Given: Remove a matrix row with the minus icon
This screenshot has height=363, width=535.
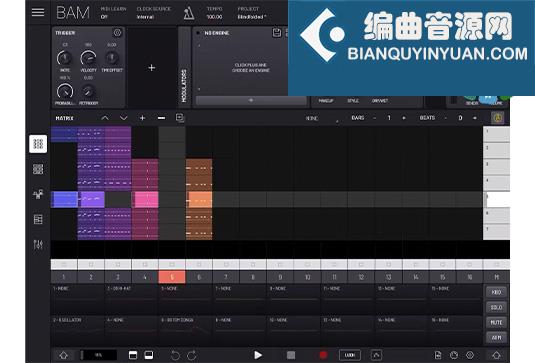Looking at the screenshot, I should pos(161,118).
